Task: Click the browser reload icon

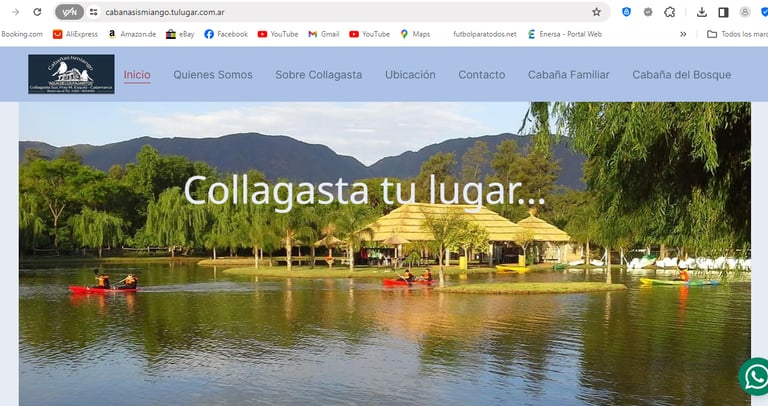Action: 37,12
